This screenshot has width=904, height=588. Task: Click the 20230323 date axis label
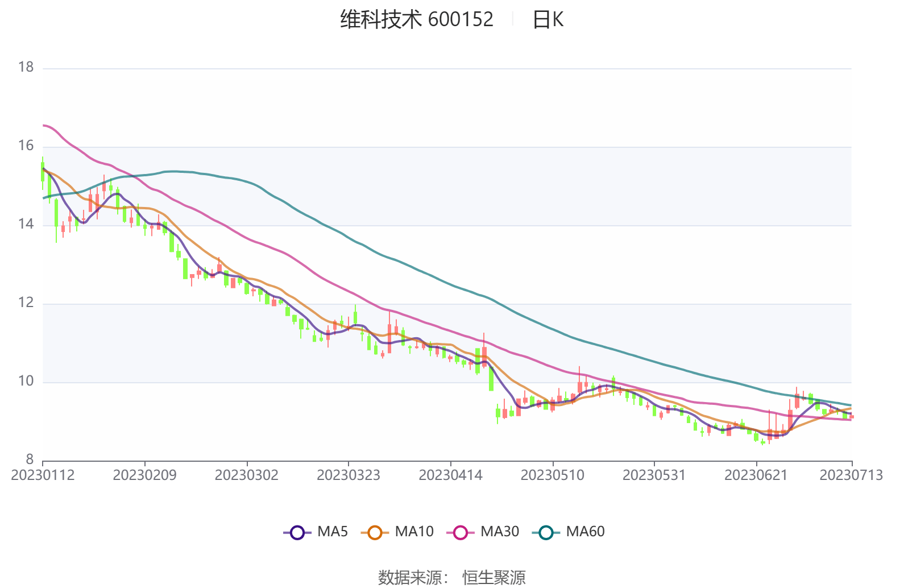point(348,475)
